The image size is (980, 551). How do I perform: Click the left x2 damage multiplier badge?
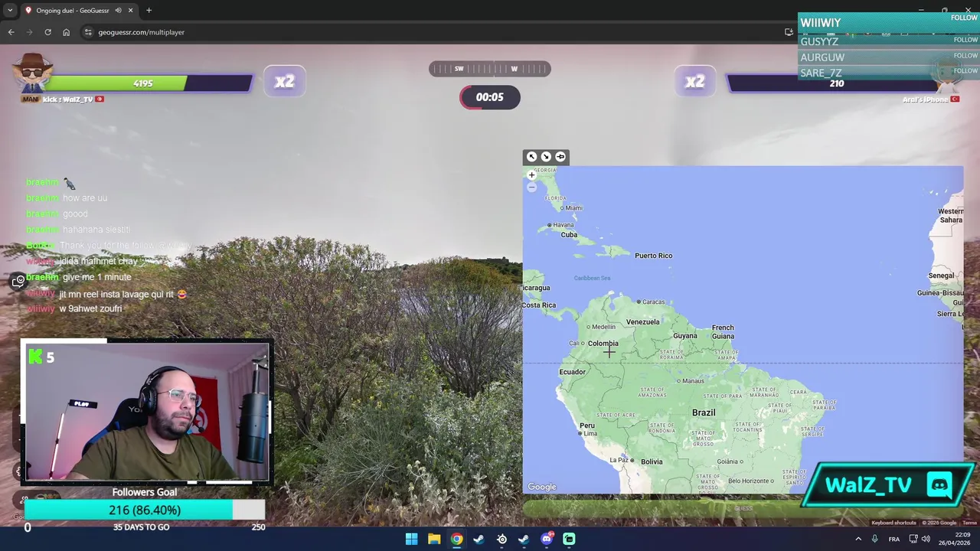pos(284,82)
